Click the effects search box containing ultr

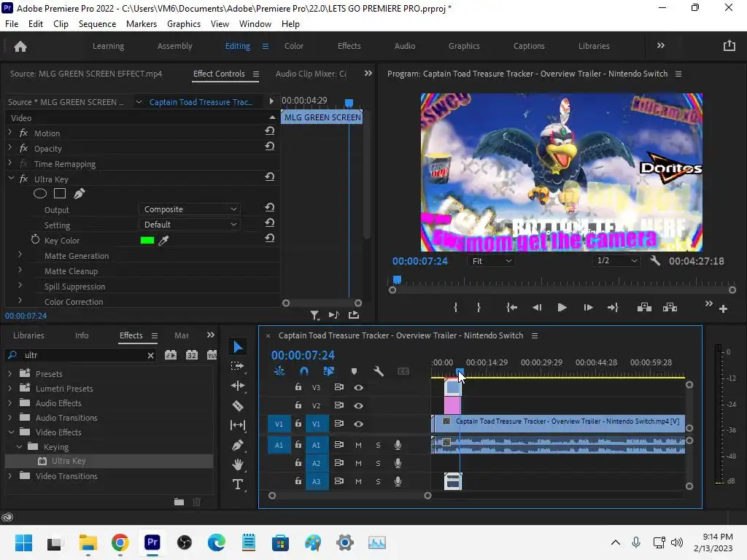[81, 355]
